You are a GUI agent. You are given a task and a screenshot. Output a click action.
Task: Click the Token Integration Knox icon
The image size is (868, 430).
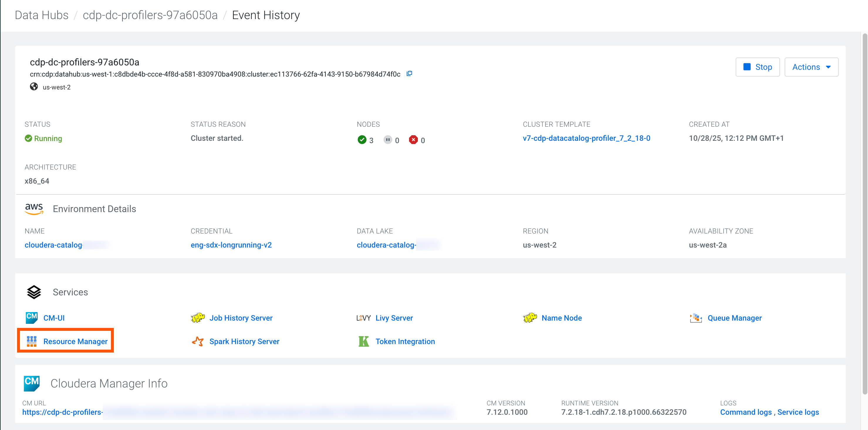(x=364, y=341)
